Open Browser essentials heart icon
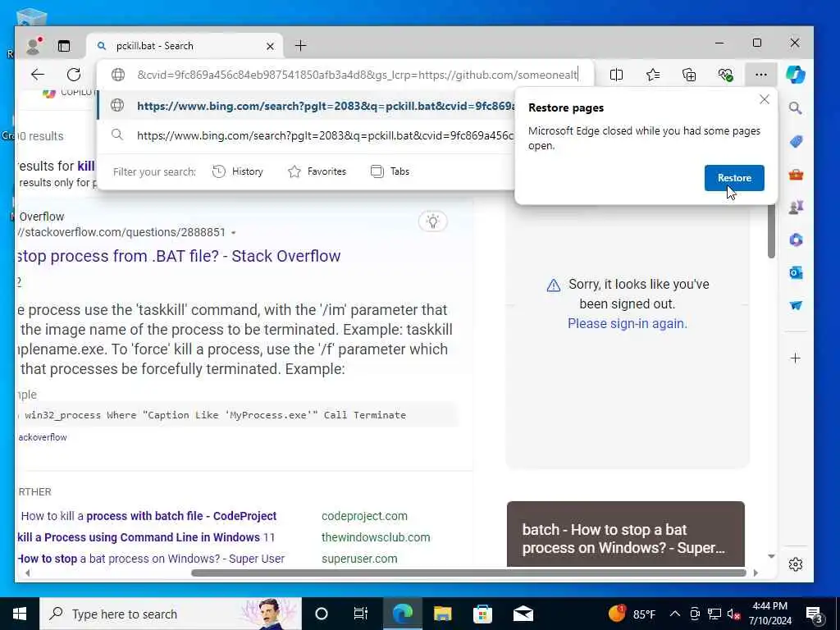The height and width of the screenshot is (630, 840). (725, 75)
